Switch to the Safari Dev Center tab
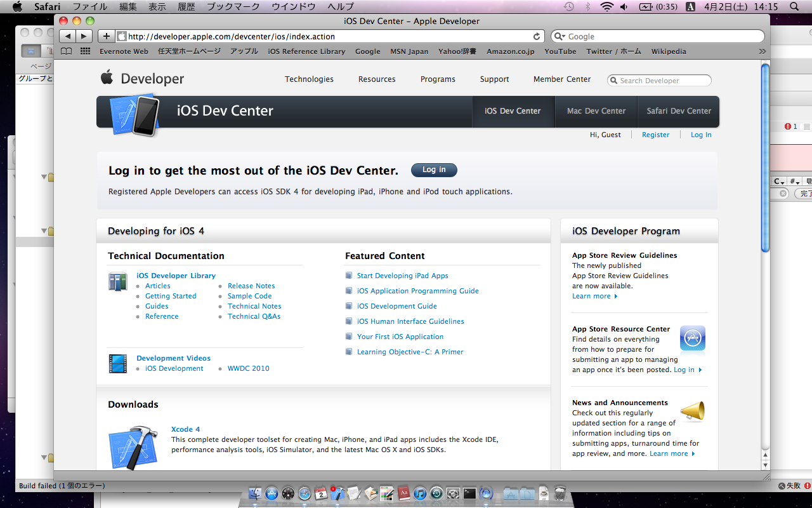The image size is (812, 508). pos(679,111)
